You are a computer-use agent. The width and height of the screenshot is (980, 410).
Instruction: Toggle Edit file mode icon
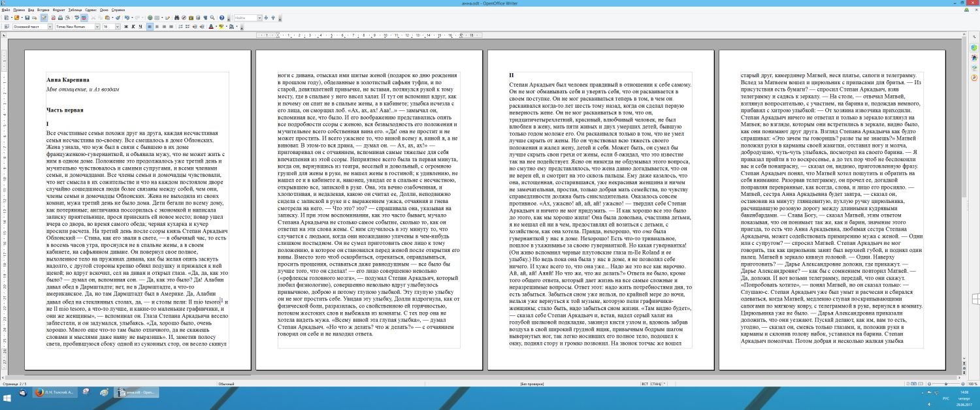coord(44,18)
